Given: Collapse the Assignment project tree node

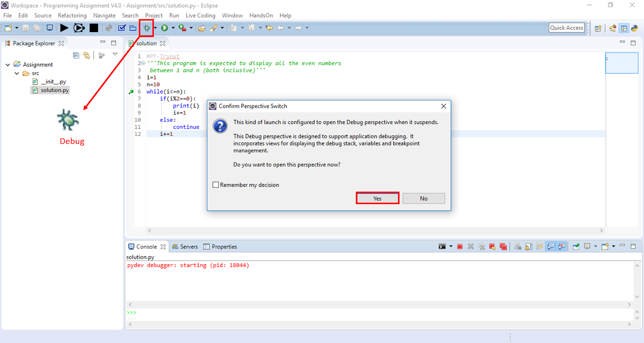Looking at the screenshot, I should tap(8, 64).
